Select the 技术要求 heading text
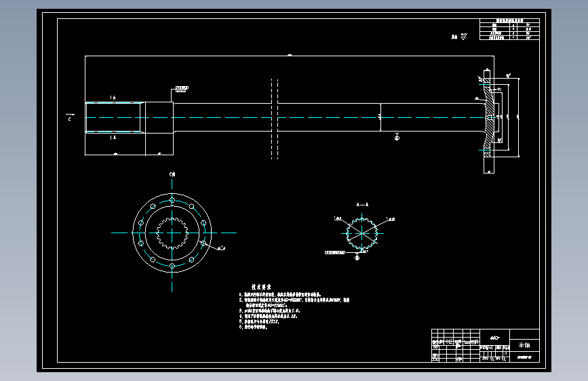The image size is (588, 381). [261, 287]
